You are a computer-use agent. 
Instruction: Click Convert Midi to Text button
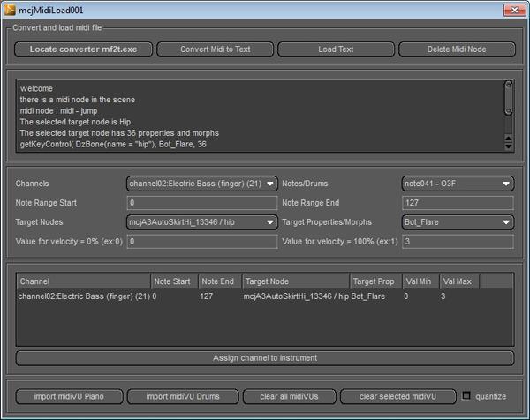[x=215, y=49]
